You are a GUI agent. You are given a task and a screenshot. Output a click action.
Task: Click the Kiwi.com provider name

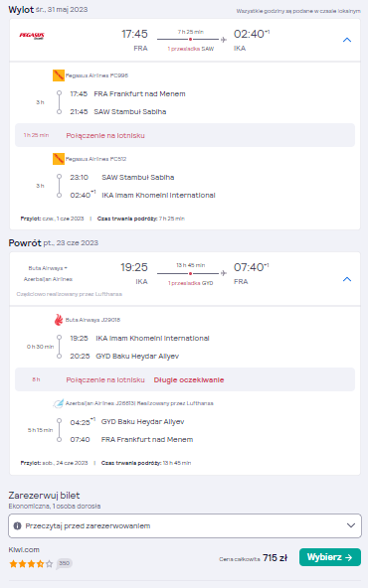pos(24,549)
